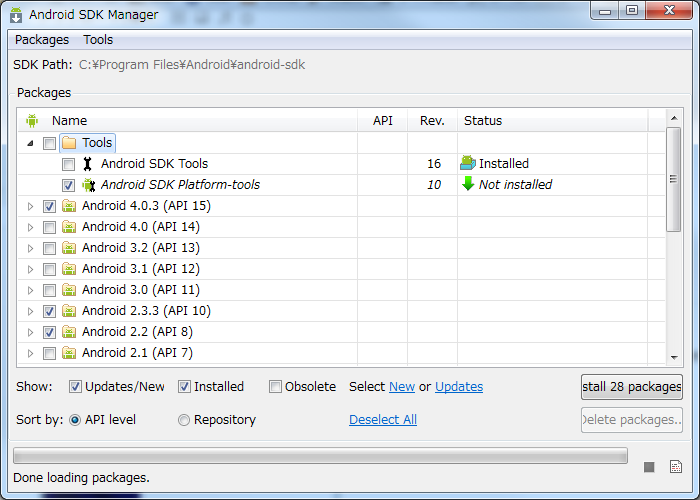700x500 pixels.
Task: Expand the Android 4.0 (API 14) node
Action: click(x=30, y=227)
